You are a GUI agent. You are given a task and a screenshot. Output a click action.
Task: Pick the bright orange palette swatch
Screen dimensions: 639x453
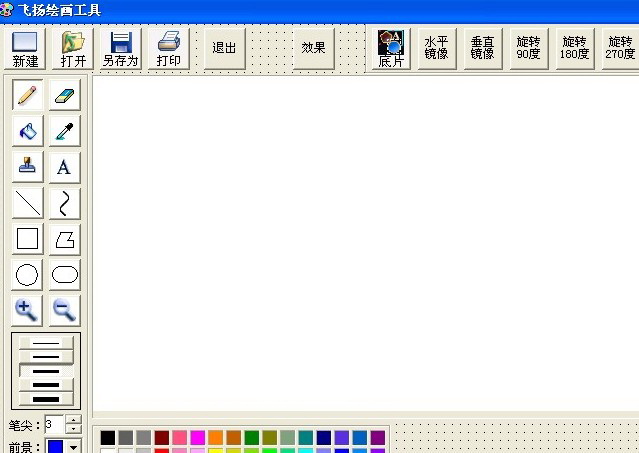point(216,438)
